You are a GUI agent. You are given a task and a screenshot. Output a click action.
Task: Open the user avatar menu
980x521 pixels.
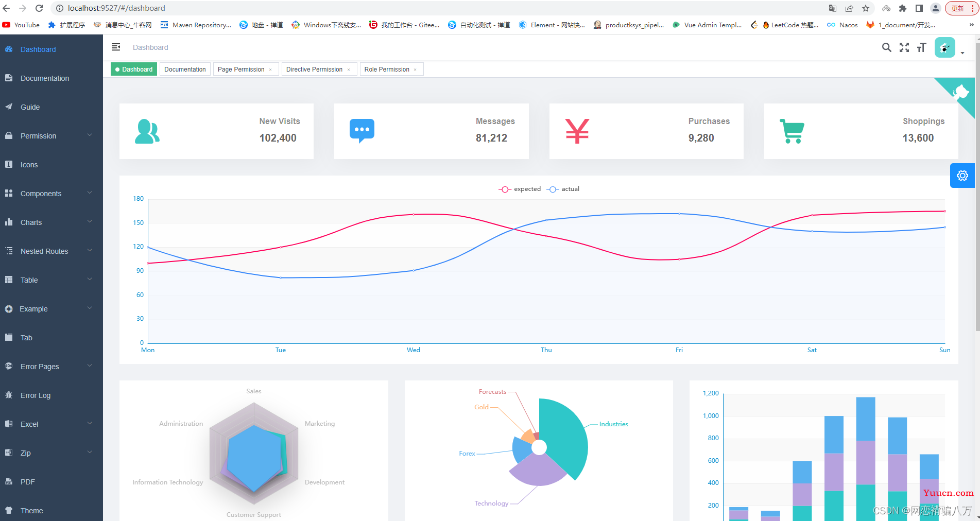pyautogui.click(x=944, y=47)
